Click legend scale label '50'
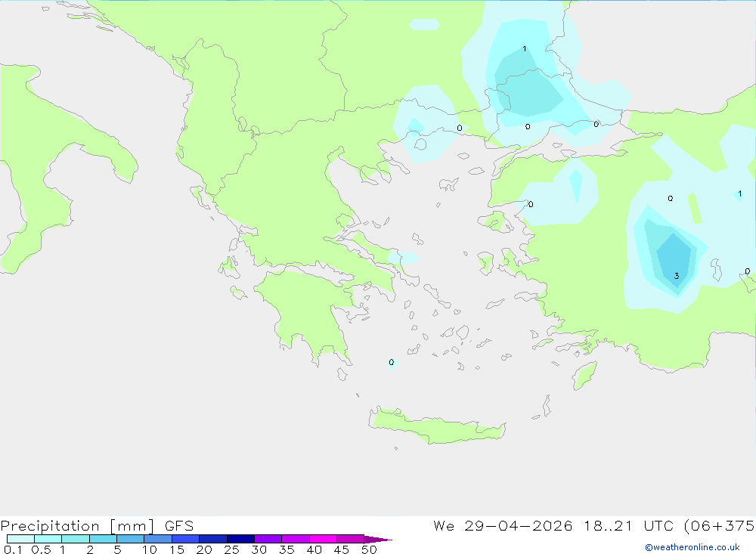Image resolution: width=756 pixels, height=554 pixels. click(369, 549)
